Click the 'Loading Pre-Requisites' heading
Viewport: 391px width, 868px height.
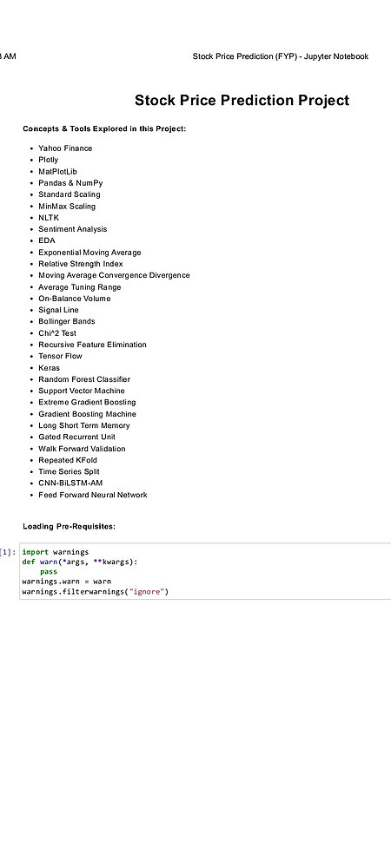[x=70, y=527]
